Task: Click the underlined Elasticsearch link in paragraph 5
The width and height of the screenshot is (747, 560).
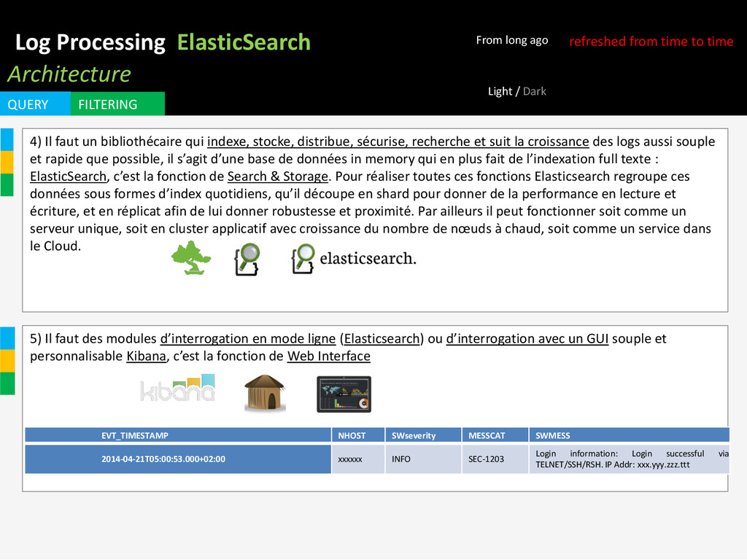Action: click(382, 338)
